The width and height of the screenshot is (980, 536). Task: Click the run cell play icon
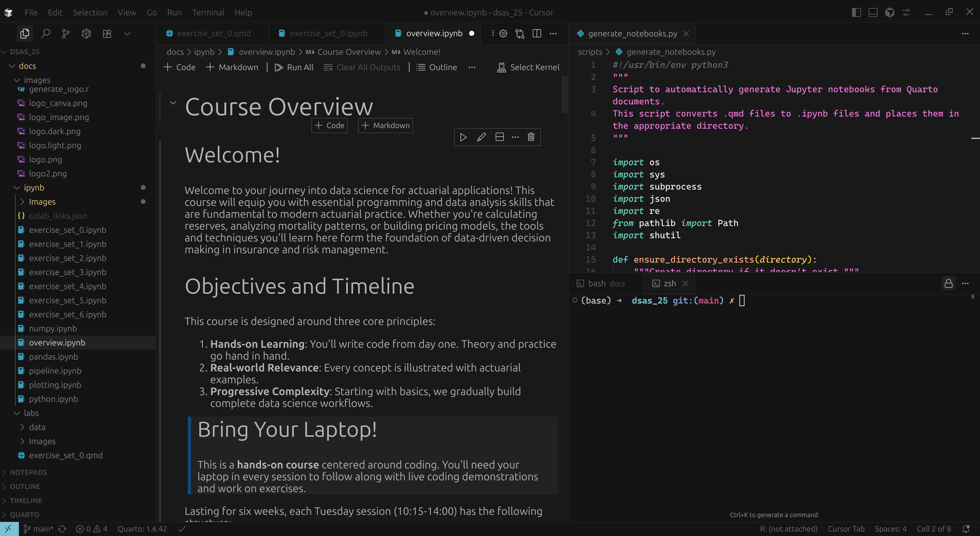click(463, 137)
